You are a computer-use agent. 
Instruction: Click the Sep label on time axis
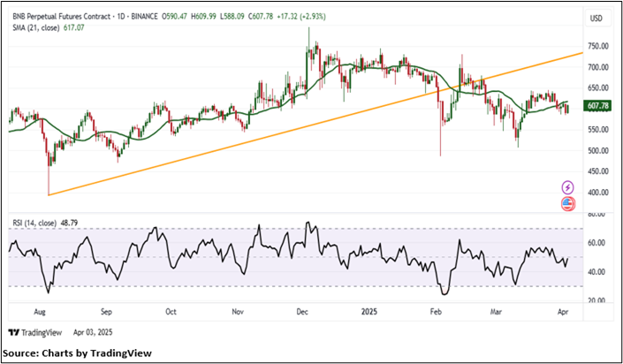click(x=106, y=311)
